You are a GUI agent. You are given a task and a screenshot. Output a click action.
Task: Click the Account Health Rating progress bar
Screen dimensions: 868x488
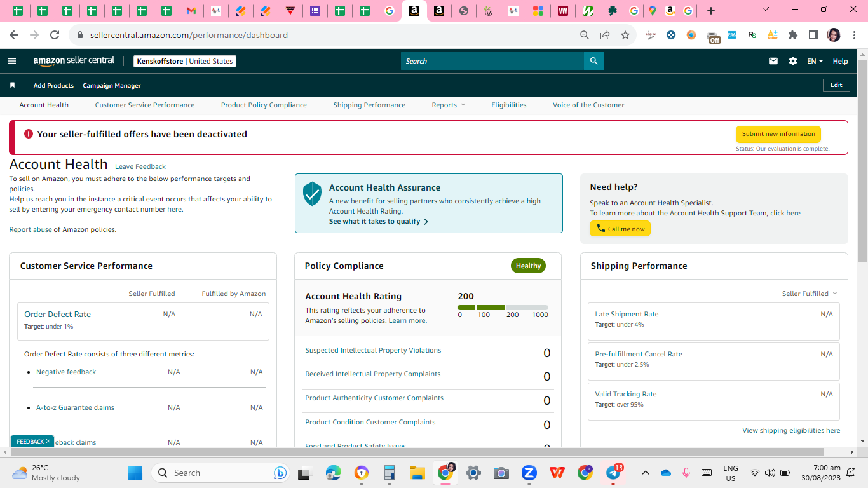tap(503, 308)
